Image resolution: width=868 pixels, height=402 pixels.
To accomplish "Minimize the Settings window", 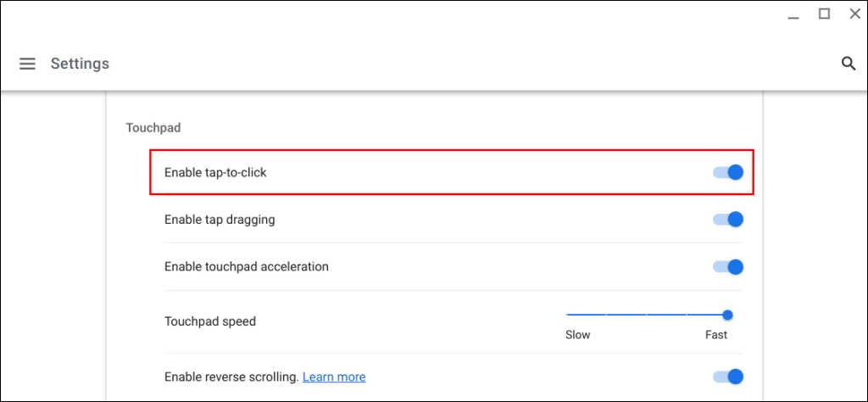I will [793, 14].
